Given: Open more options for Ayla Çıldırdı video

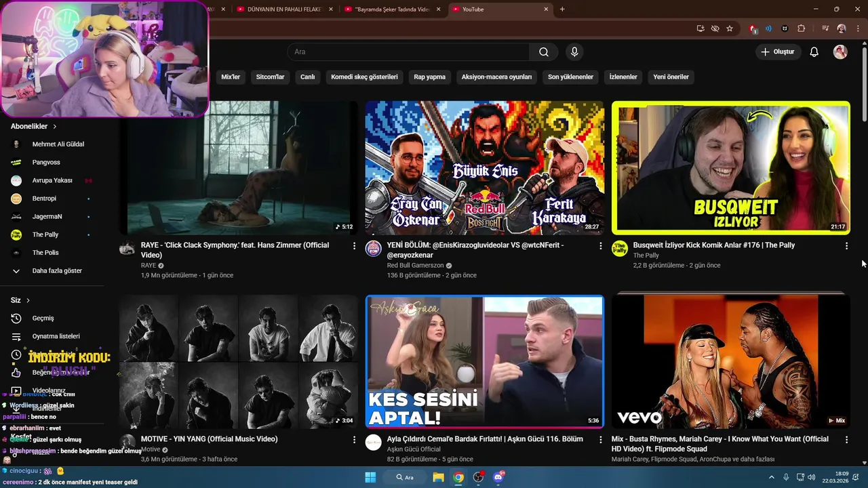Looking at the screenshot, I should click(600, 440).
